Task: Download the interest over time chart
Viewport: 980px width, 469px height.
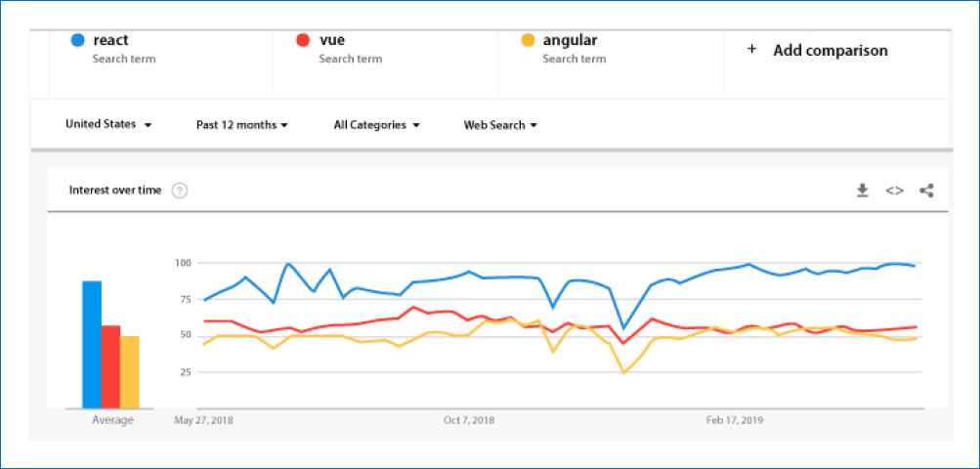Action: coord(863,191)
